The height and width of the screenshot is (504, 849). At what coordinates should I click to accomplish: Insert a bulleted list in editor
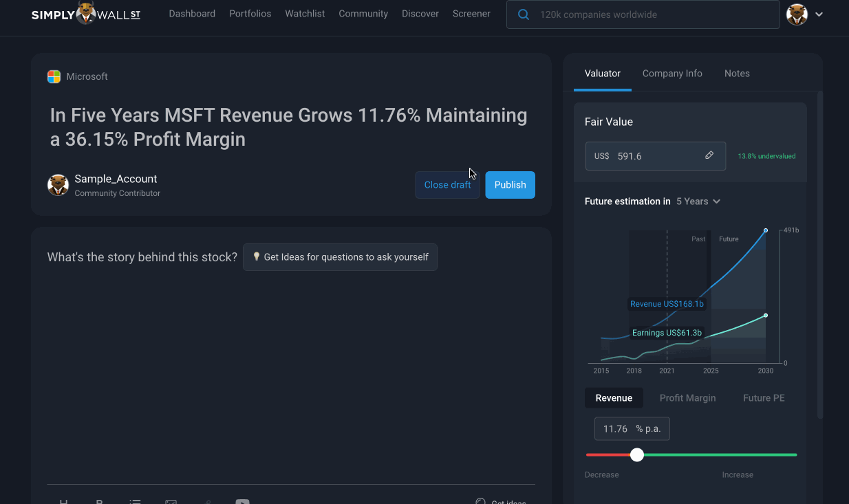[x=135, y=502]
